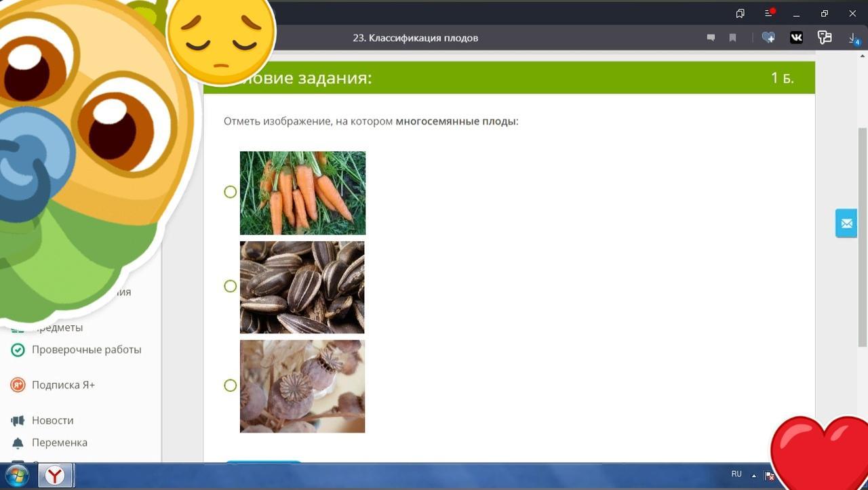Open the RU language switcher in taskbar
868x490 pixels.
pos(736,474)
